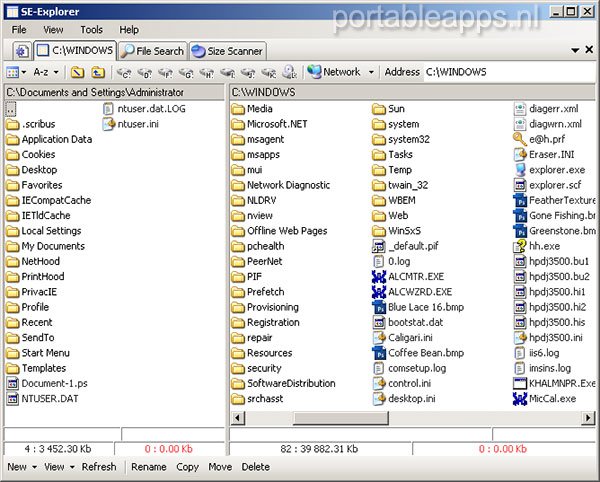The image size is (600, 482).
Task: Open the File menu
Action: coord(19,30)
